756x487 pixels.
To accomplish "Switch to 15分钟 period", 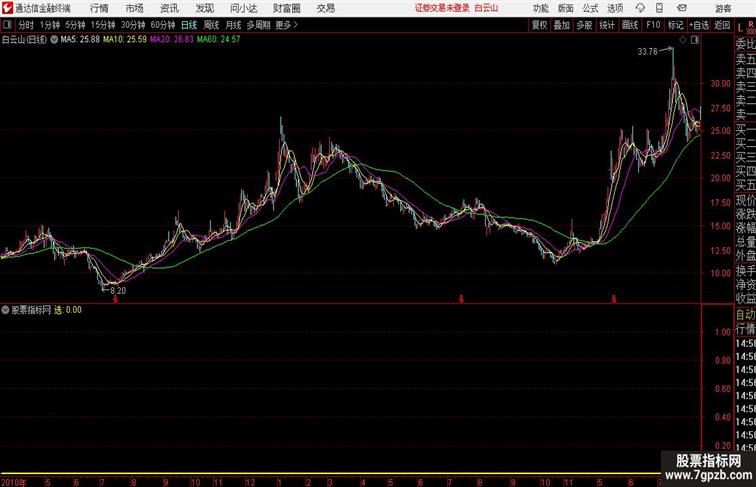I will tap(103, 25).
